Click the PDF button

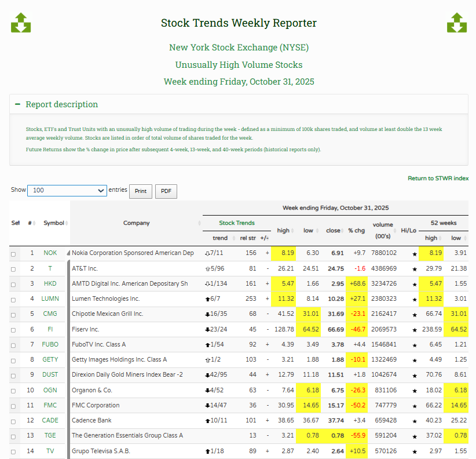click(x=167, y=191)
